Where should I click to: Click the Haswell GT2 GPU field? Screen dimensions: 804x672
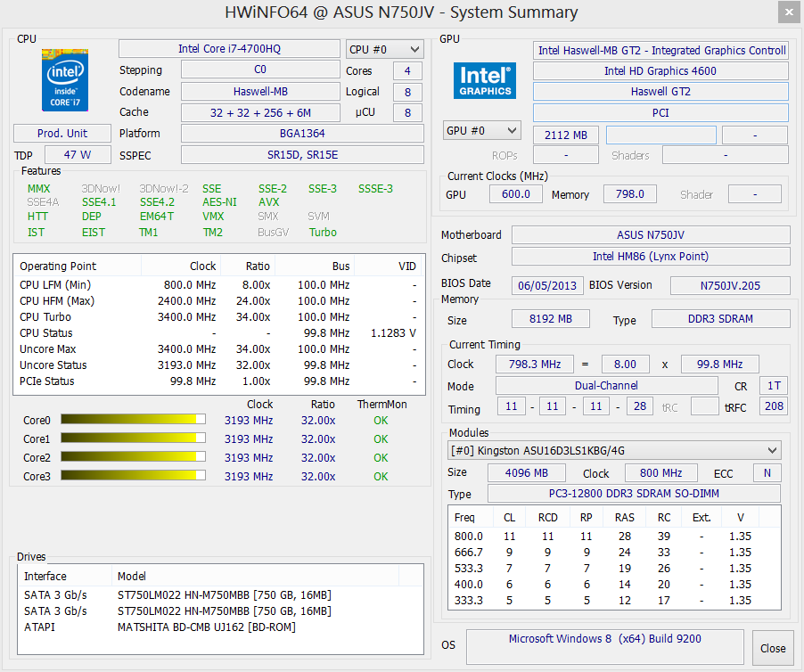[x=660, y=92]
